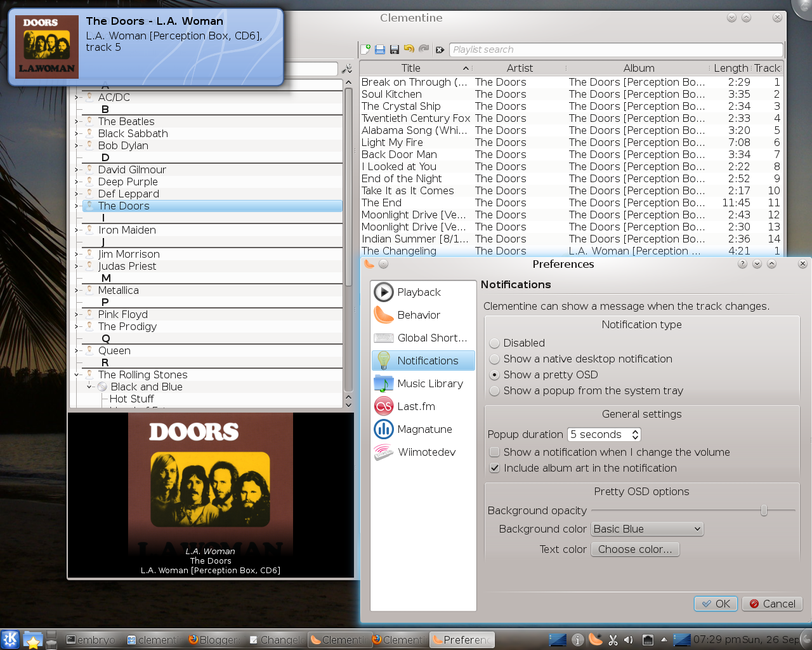Viewport: 812px width, 650px height.
Task: Open the KDE application launcher
Action: coord(10,639)
